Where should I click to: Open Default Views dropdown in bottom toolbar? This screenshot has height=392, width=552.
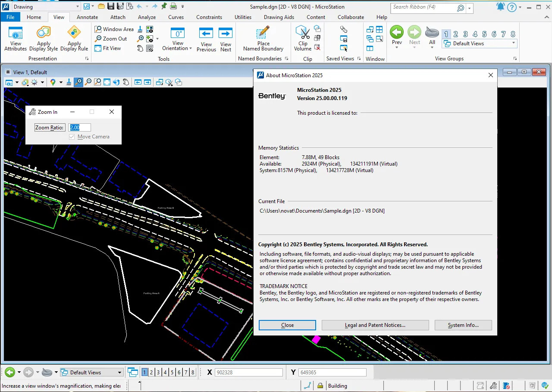tap(119, 372)
